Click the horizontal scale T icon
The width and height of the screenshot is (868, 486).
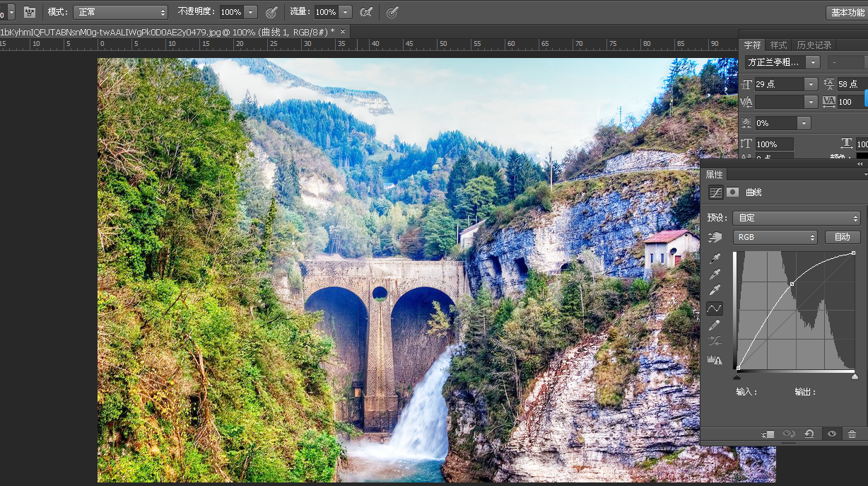pos(846,144)
